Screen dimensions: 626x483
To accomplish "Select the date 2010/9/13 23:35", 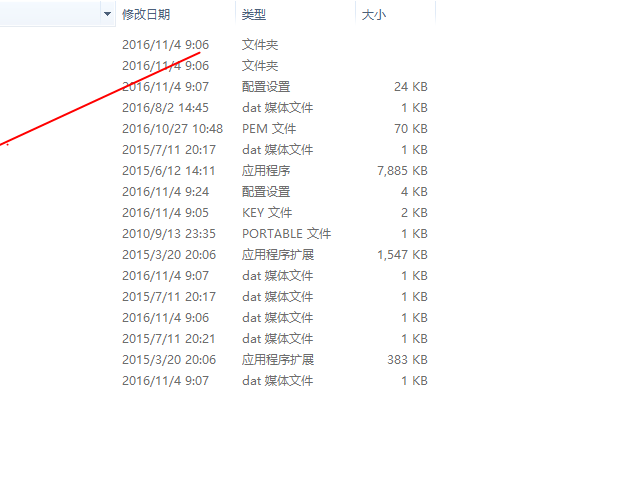I will (x=169, y=234).
